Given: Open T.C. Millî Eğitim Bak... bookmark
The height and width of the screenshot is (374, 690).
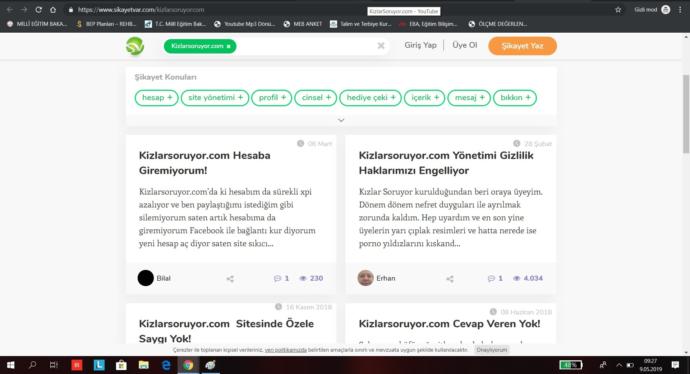Looking at the screenshot, I should click(x=176, y=24).
